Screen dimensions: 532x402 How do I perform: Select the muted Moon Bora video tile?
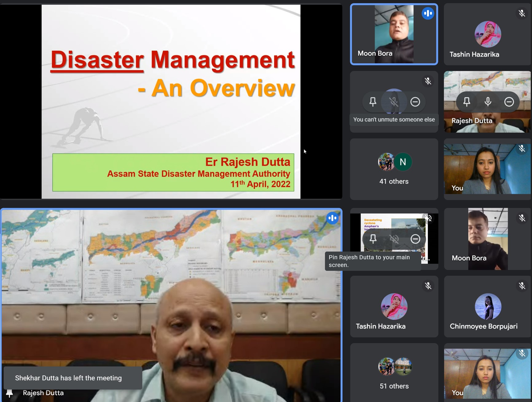(x=487, y=239)
